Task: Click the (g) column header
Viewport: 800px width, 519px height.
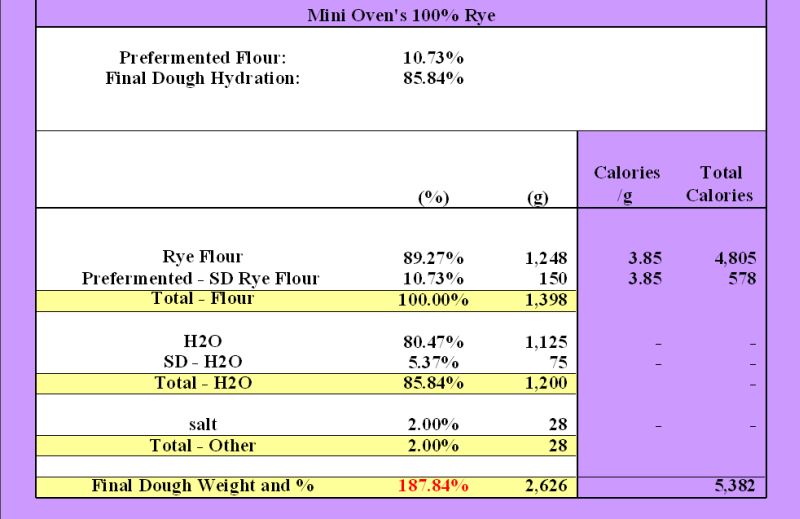Action: coord(537,197)
